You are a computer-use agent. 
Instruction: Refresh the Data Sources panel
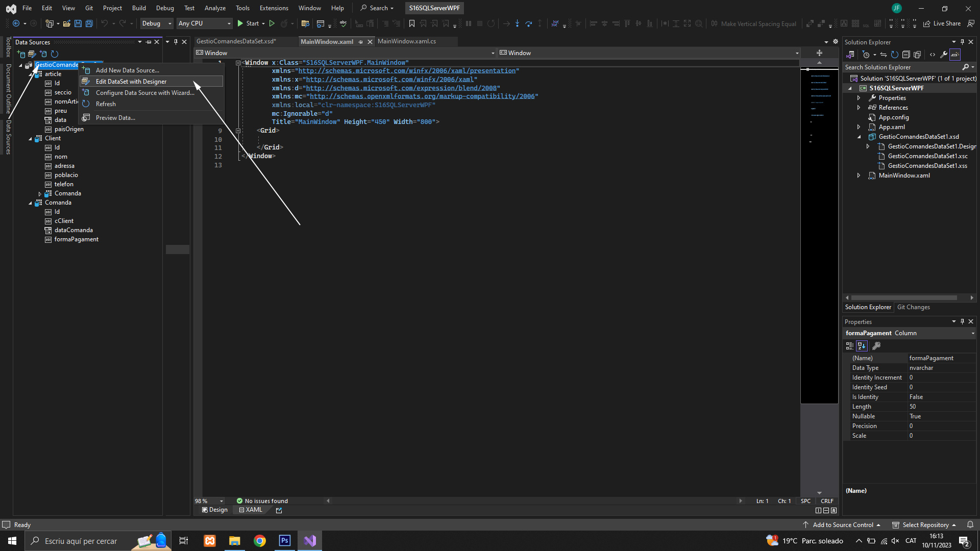[55, 54]
